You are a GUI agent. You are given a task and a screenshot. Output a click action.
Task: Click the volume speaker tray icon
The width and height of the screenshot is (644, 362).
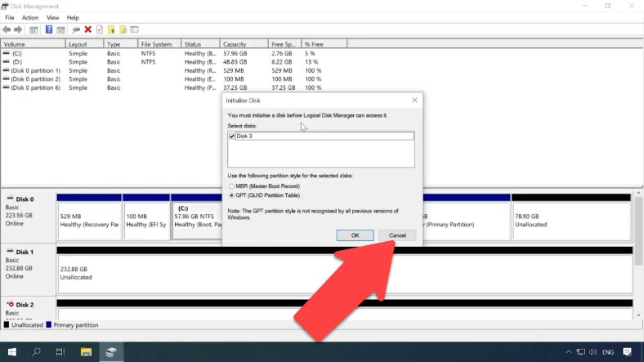pos(593,351)
